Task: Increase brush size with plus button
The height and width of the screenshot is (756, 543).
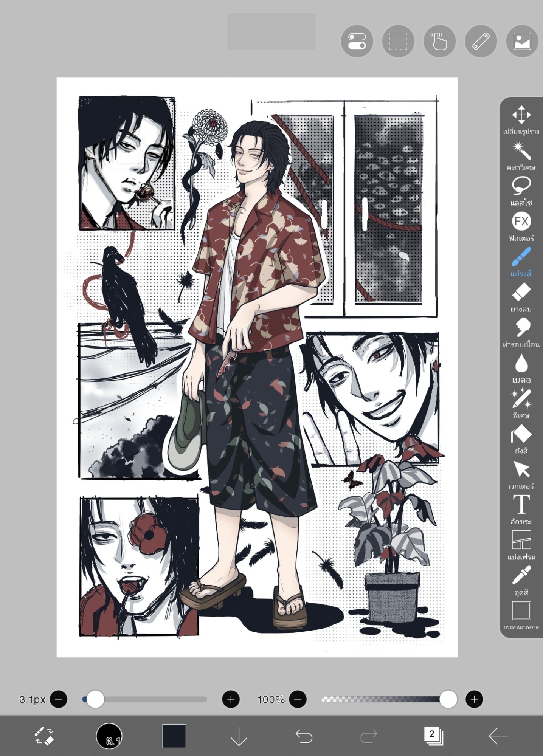Action: tap(231, 699)
